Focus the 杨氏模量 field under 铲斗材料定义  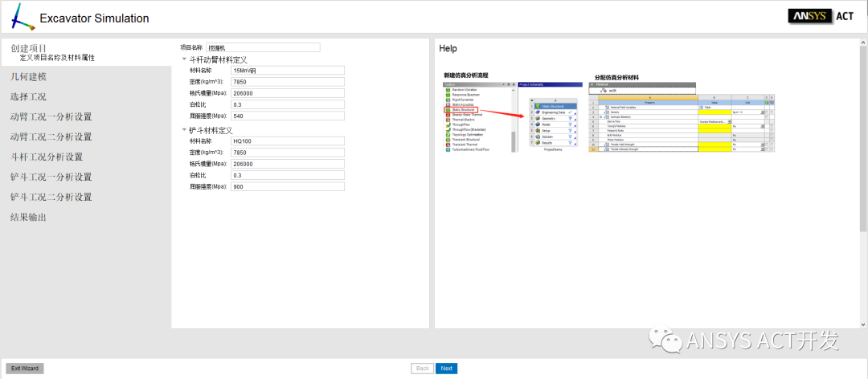[287, 164]
